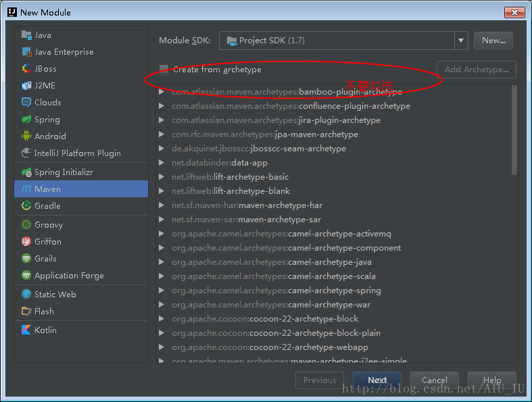
Task: Expand net.databinder:data-app node
Action: [162, 163]
